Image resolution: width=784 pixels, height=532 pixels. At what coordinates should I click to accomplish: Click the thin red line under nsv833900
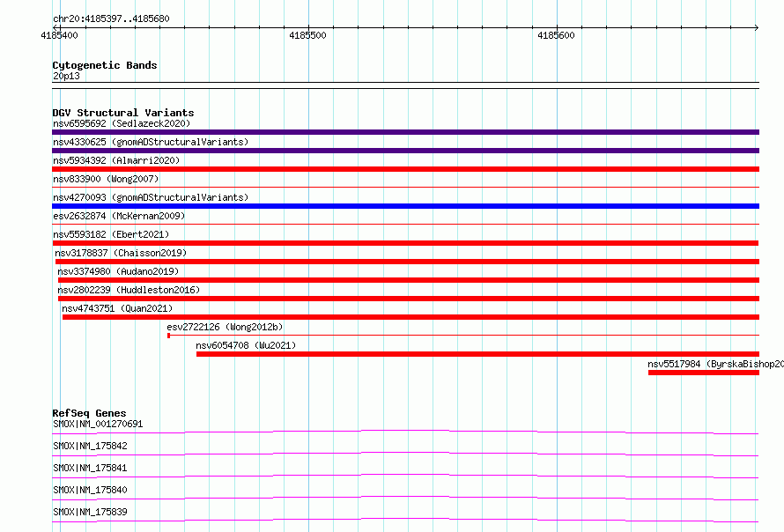(405, 188)
